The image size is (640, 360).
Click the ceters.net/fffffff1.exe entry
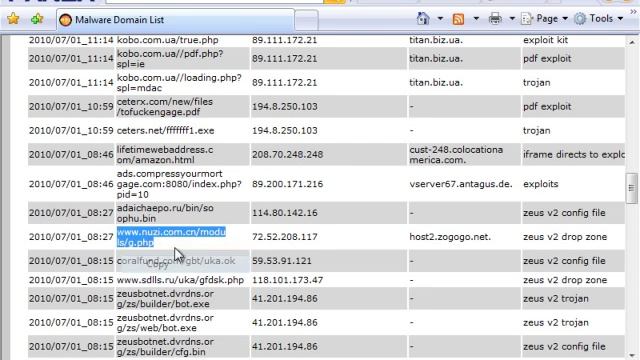pos(165,131)
